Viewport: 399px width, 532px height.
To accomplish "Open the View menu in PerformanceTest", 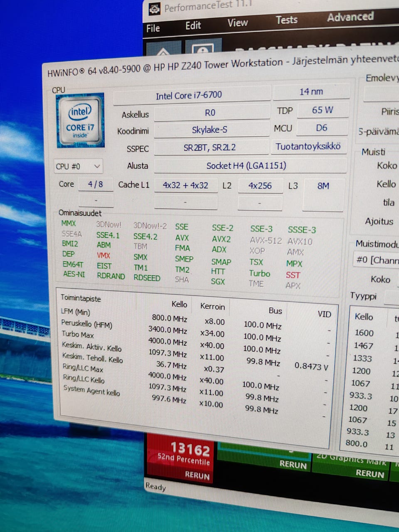I will coord(237,23).
